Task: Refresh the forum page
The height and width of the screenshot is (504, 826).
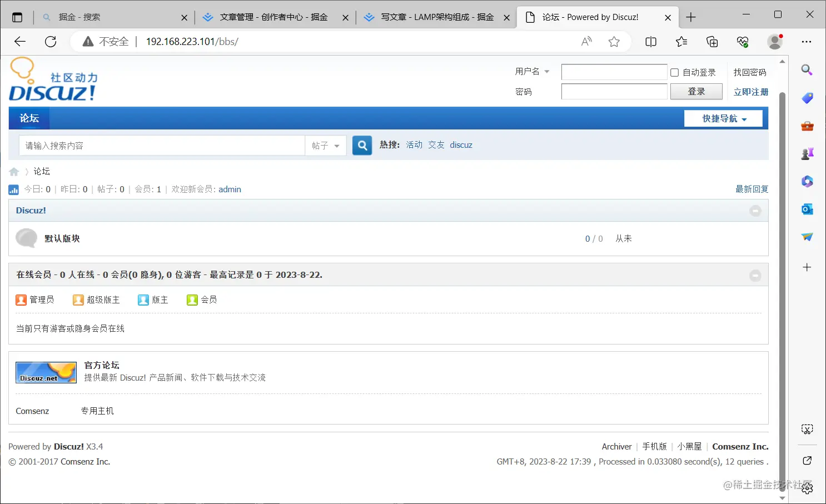Action: coord(51,42)
